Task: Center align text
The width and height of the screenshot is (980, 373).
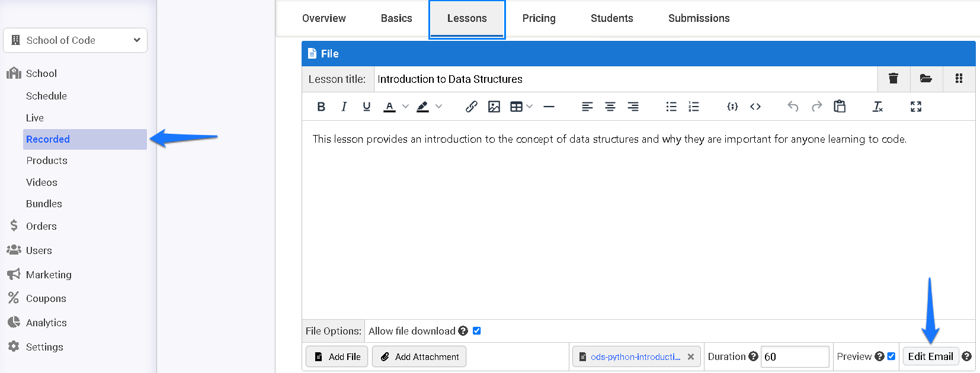Action: pyautogui.click(x=610, y=107)
